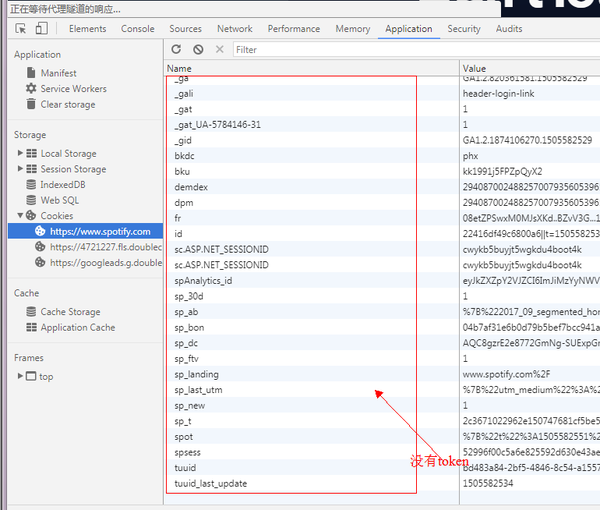Click the header-login-link cookie value
The width and height of the screenshot is (600, 510).
499,94
